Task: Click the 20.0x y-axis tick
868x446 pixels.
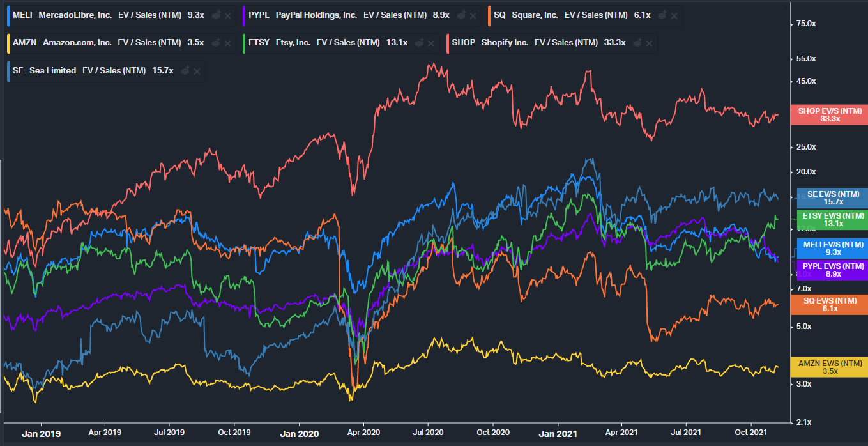Action: click(x=806, y=172)
